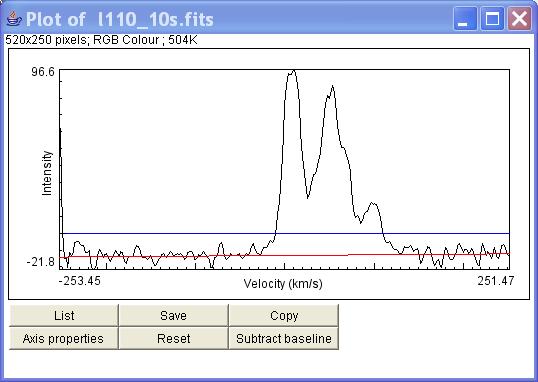Image resolution: width=538 pixels, height=382 pixels.
Task: Click the window title Plot of l110_10s.fits
Action: pos(119,19)
